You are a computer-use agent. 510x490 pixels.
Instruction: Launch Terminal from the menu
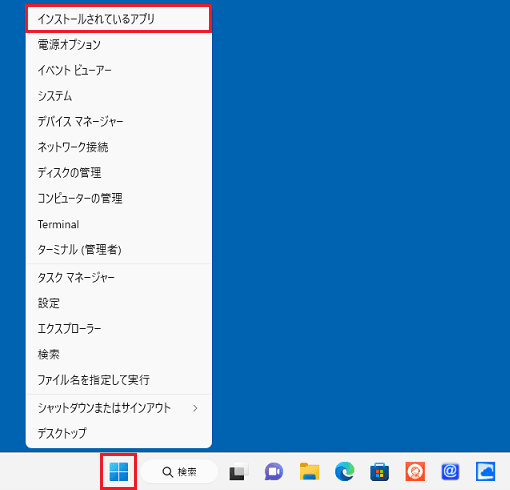pyautogui.click(x=119, y=224)
